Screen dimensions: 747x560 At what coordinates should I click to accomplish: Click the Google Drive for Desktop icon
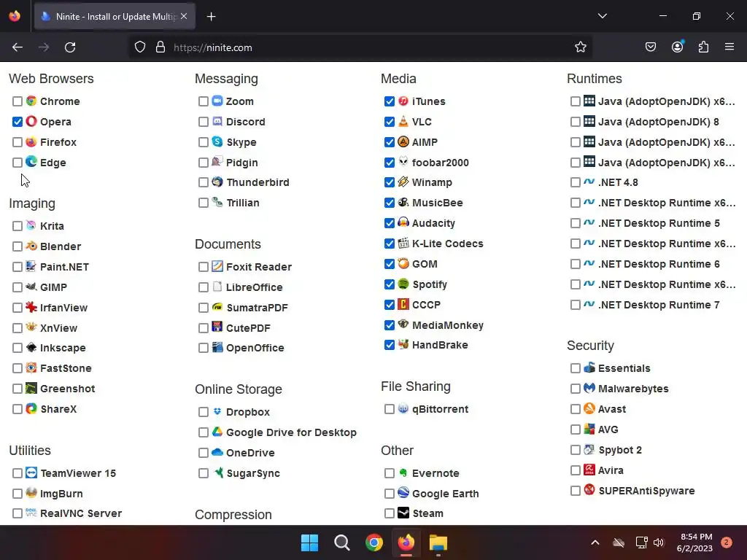[x=217, y=432]
